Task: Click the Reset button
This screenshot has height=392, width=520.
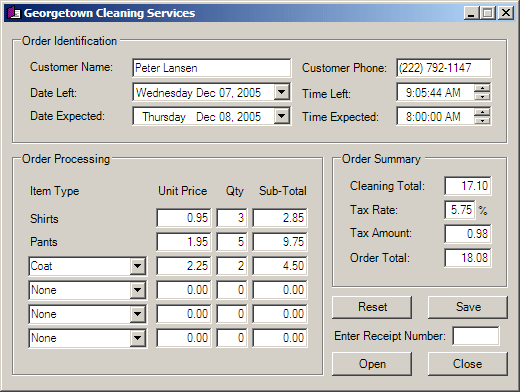Action: (372, 307)
